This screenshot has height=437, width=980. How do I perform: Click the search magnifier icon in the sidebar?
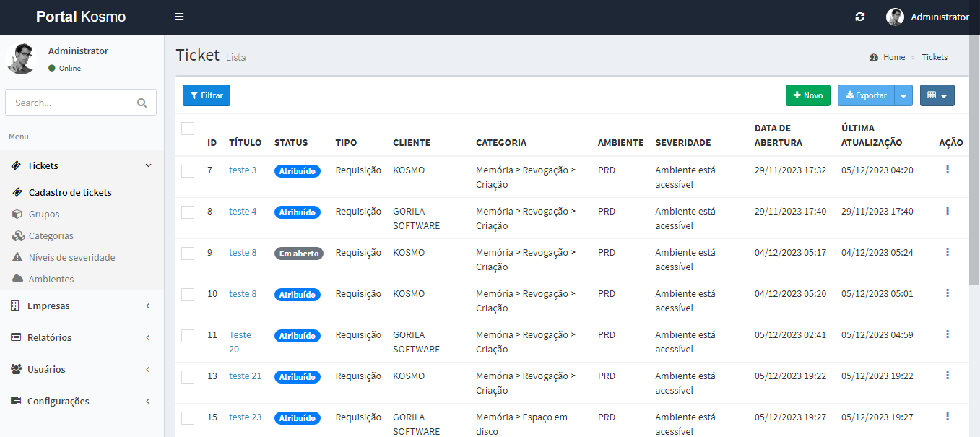click(142, 103)
